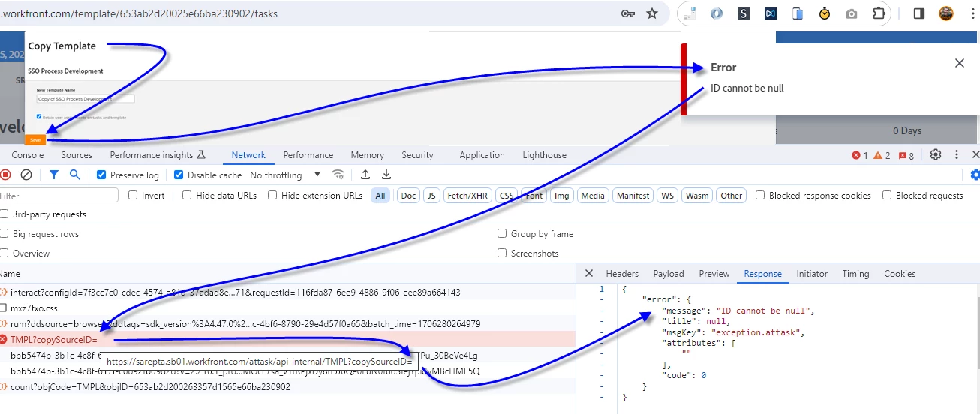Click orange Save button in Copy Template
Screen dimensions: 980x414
[x=35, y=139]
